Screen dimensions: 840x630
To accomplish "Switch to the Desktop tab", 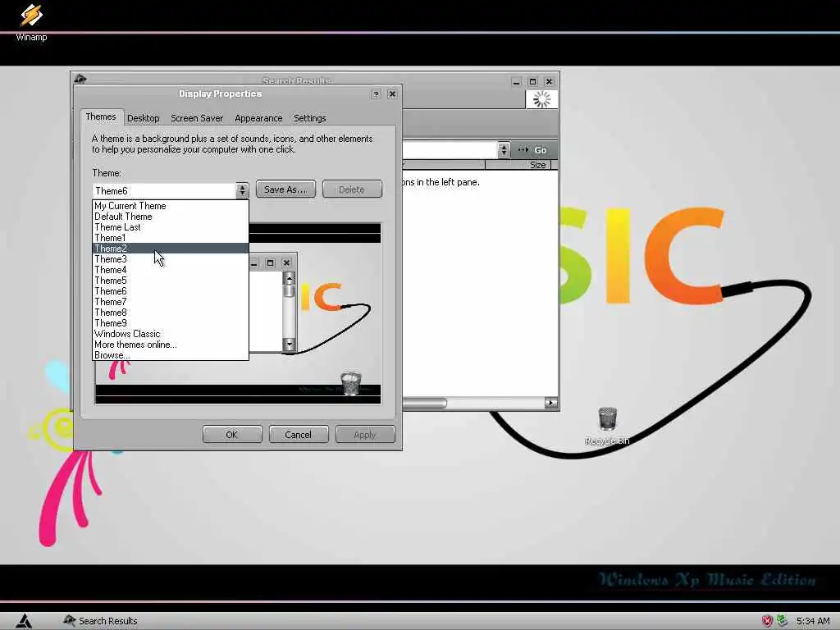I will (x=143, y=118).
